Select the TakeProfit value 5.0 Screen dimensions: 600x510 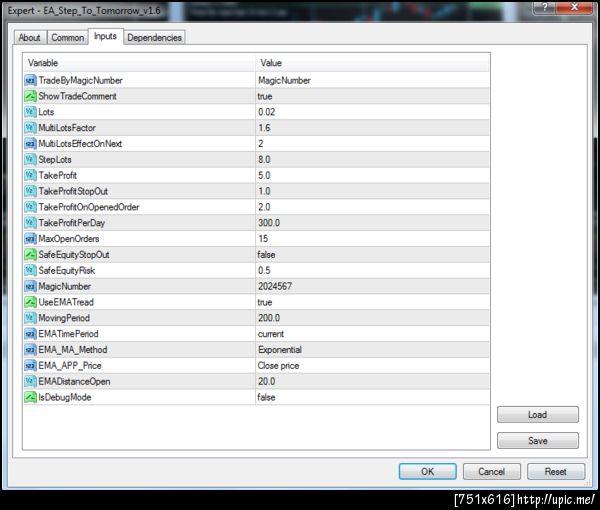(x=264, y=175)
